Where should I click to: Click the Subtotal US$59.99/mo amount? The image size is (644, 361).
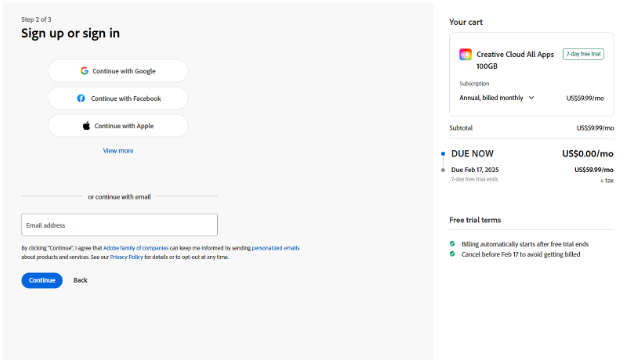coord(595,128)
